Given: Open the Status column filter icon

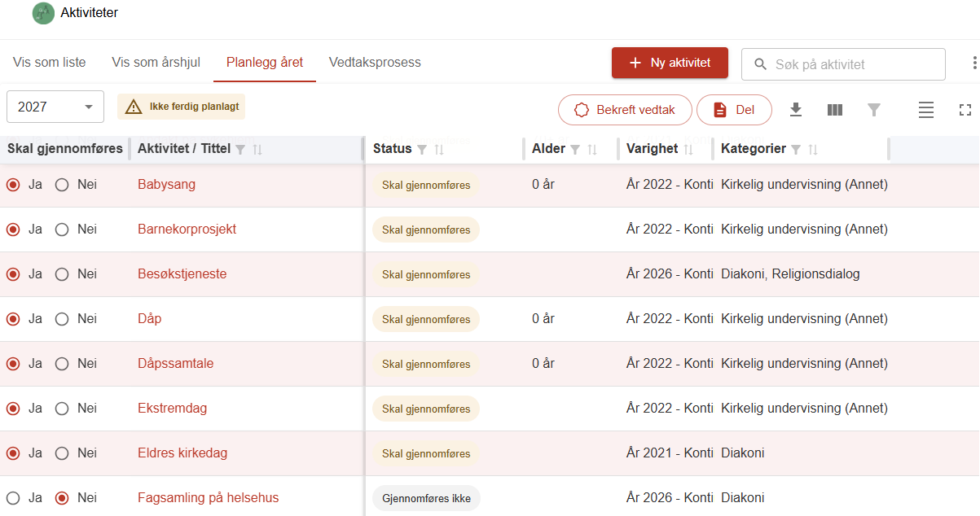Looking at the screenshot, I should (422, 149).
